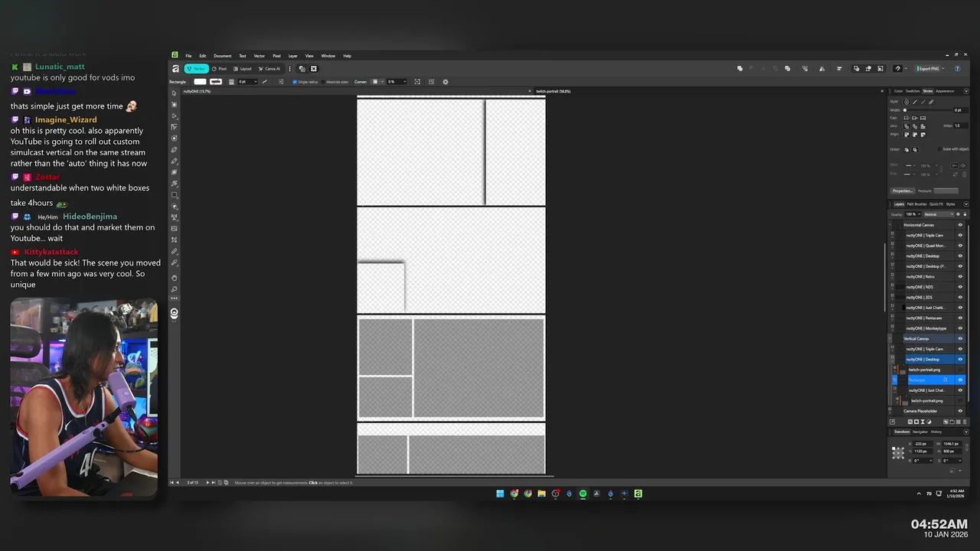This screenshot has height=551, width=980.
Task: Toggle visibility of Vertical Canvas layer
Action: [960, 338]
